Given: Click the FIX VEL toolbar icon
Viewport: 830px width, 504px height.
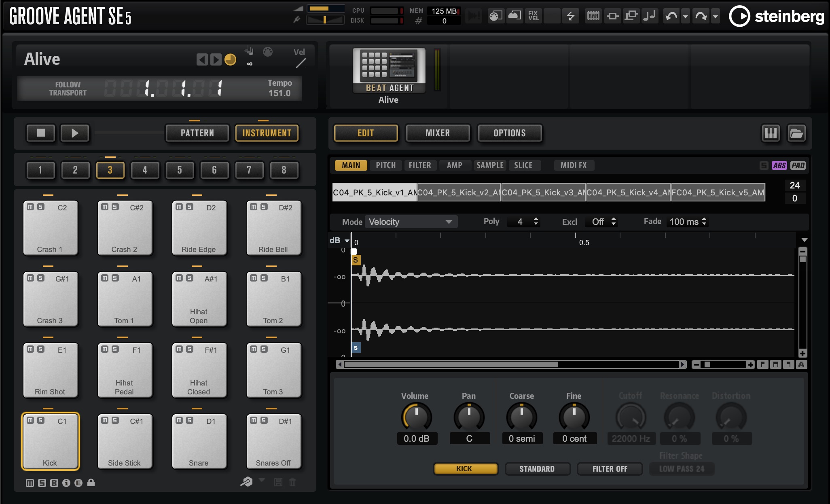Looking at the screenshot, I should tap(534, 16).
